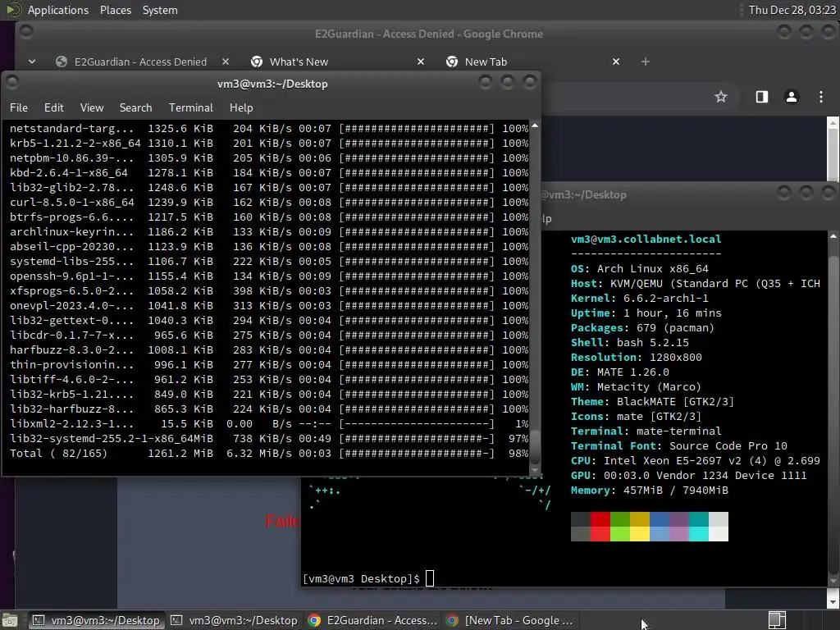840x630 pixels.
Task: Click the Memory: 457MiB / 7940MiB line
Action: 650,491
